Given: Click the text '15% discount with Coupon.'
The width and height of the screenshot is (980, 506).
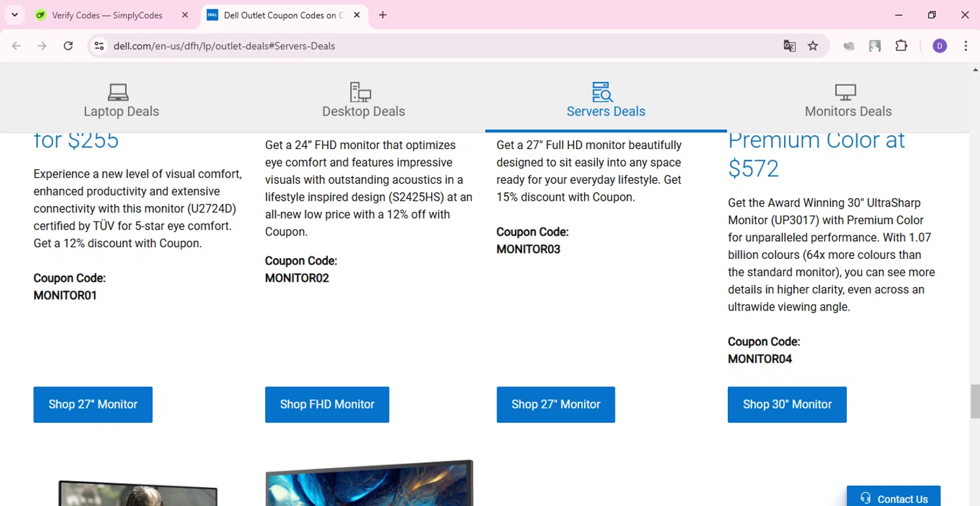Looking at the screenshot, I should click(x=566, y=197).
